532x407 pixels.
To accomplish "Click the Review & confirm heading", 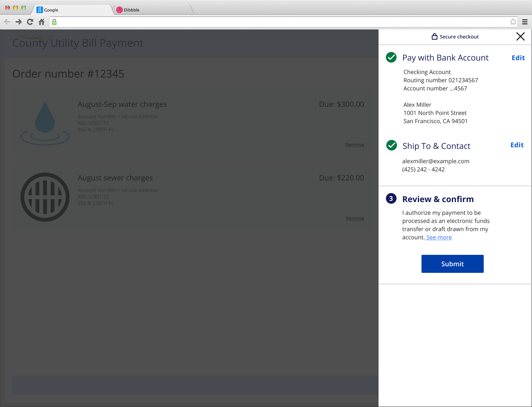I will (438, 199).
